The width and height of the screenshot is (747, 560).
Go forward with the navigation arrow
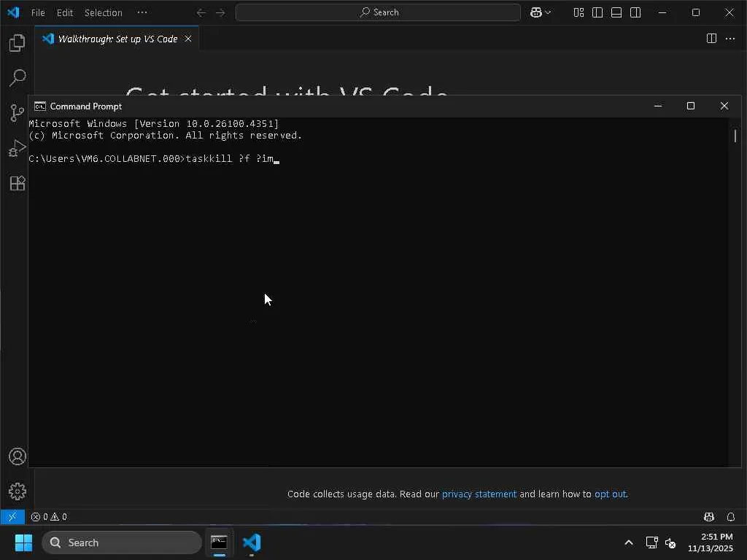coord(220,12)
